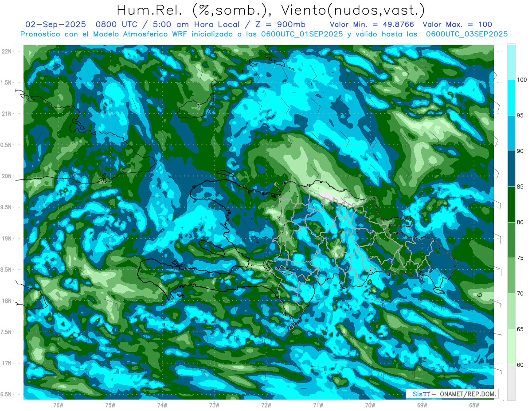
Task: Click 'Valor Min. = 49.8766'
Action: pos(372,25)
